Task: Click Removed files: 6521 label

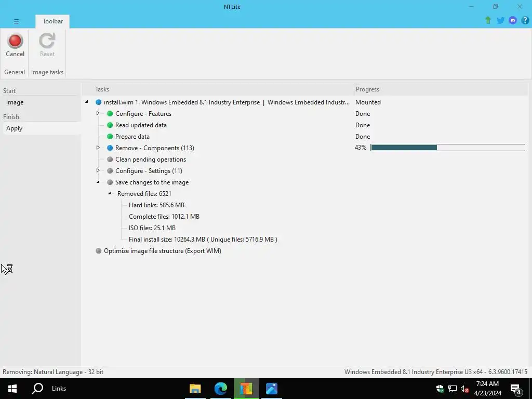Action: tap(144, 194)
